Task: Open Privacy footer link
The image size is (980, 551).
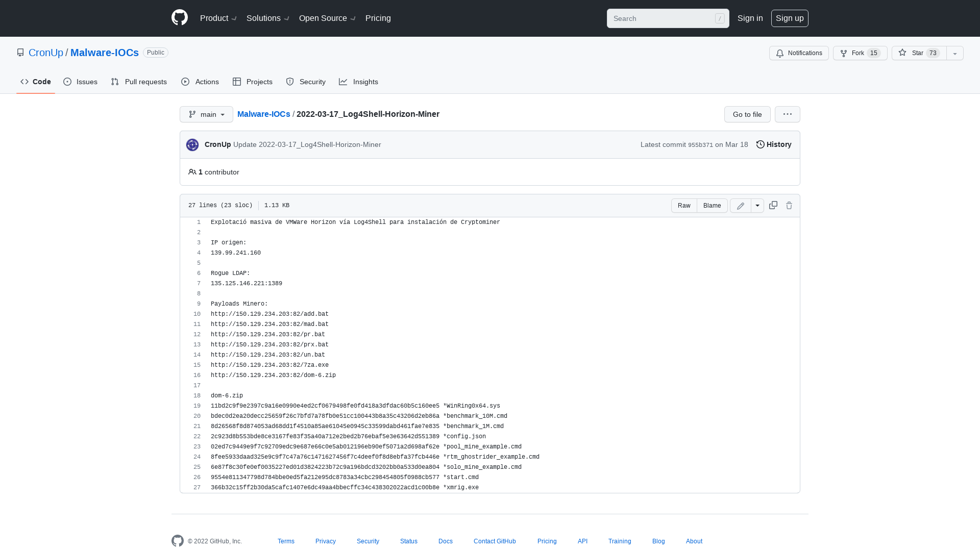Action: [326, 541]
